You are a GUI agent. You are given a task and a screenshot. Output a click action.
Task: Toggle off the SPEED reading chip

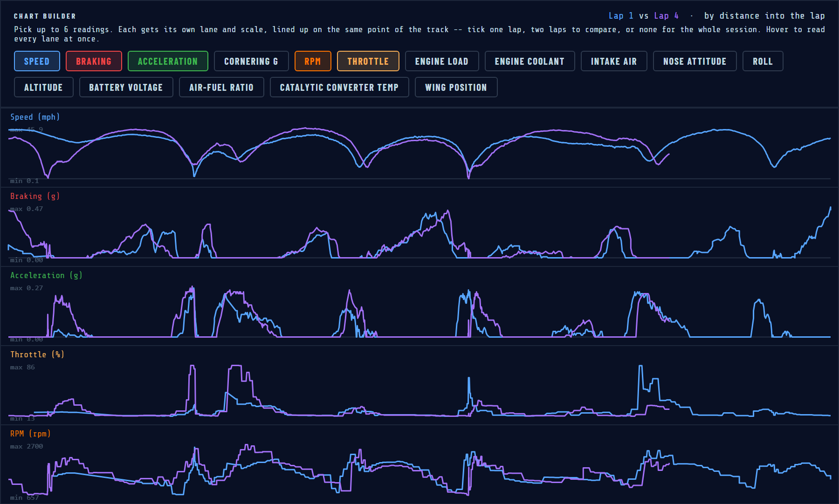[x=37, y=61]
